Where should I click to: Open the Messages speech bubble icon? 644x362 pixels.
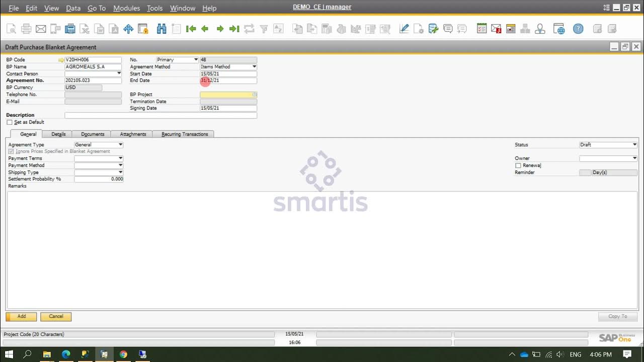pos(448,29)
